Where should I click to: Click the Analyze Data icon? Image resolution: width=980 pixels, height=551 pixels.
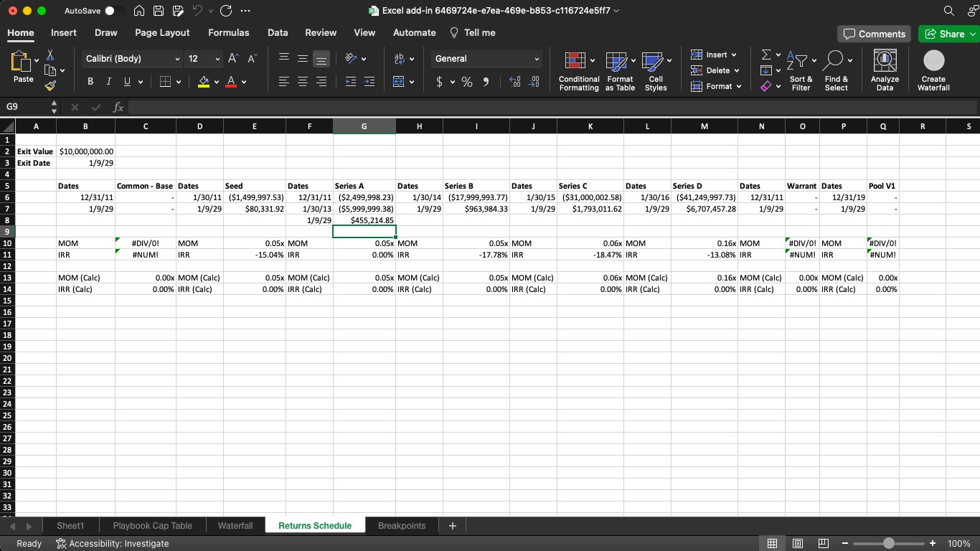(885, 60)
